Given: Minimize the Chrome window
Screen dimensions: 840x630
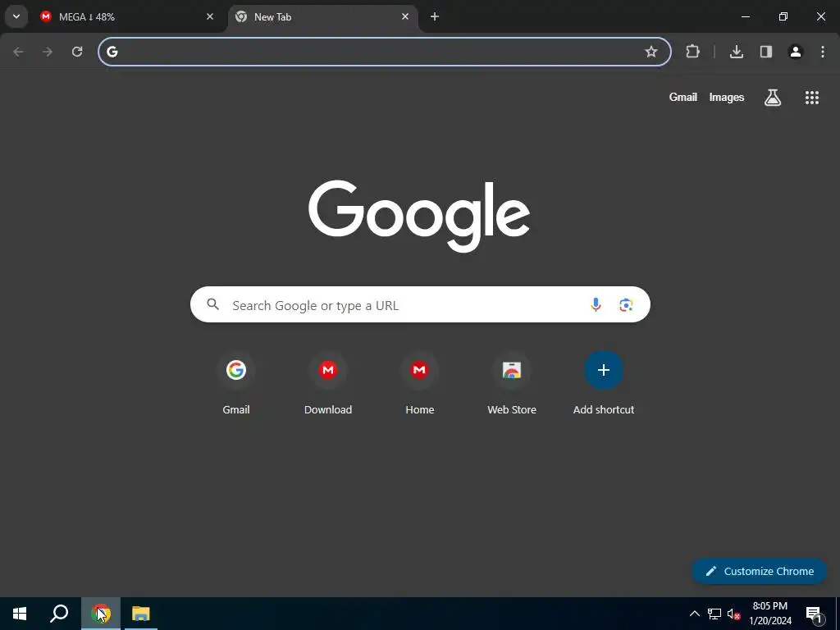Looking at the screenshot, I should (x=745, y=16).
